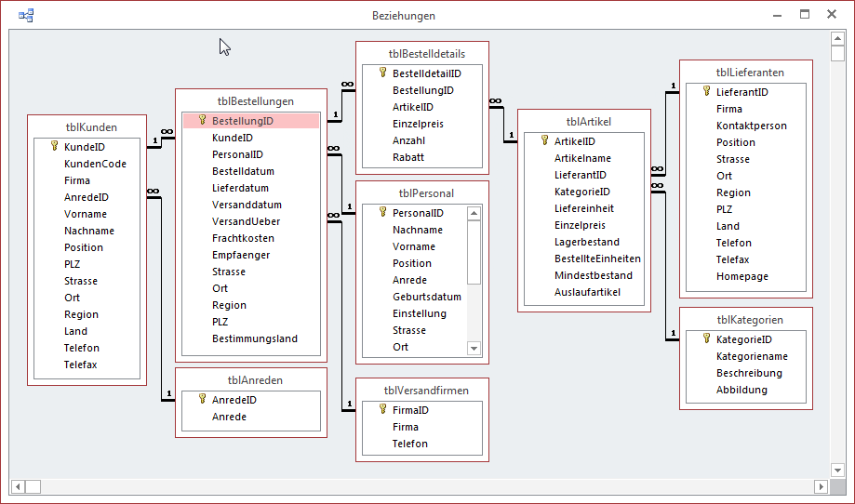The image size is (855, 504).
Task: Click the Beziehungen window icon in title bar
Action: 26,15
